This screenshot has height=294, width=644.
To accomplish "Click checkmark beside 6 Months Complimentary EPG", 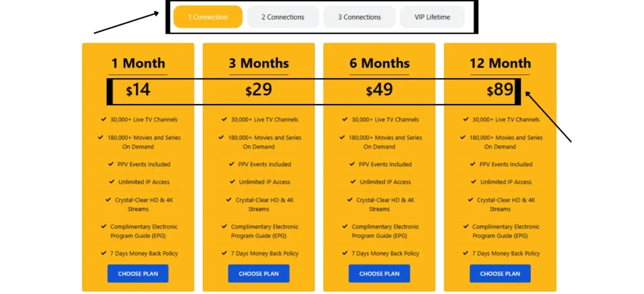I will [x=345, y=226].
